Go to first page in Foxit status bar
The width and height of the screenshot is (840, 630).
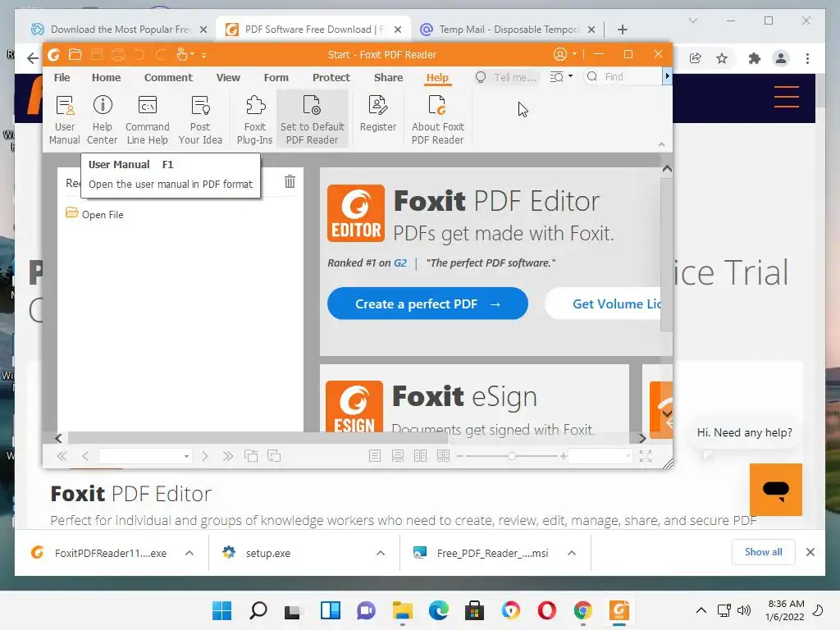point(62,456)
